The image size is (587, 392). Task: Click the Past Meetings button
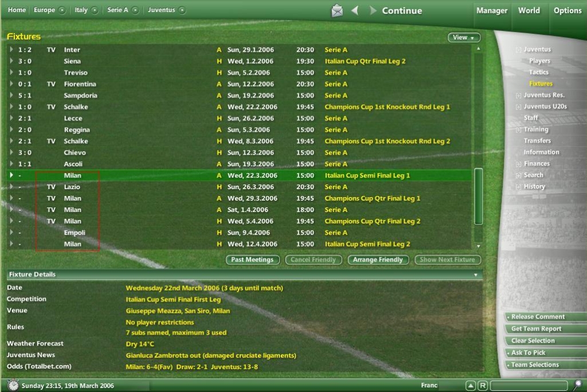click(252, 260)
